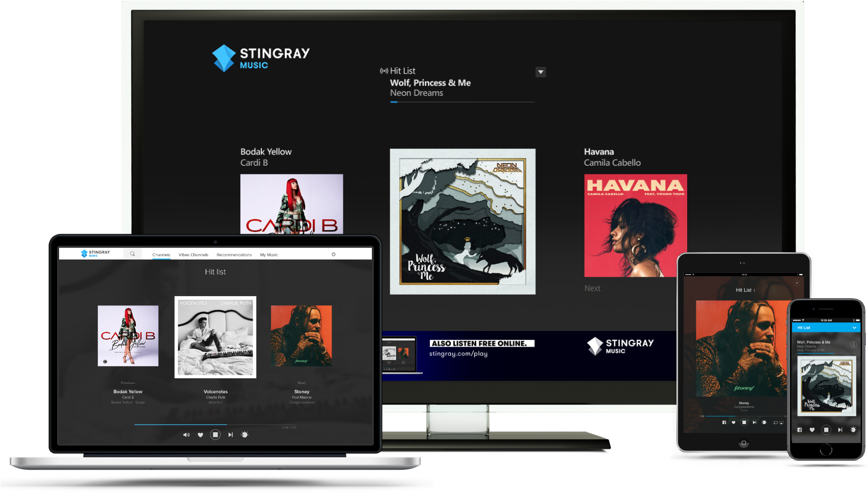The width and height of the screenshot is (868, 493).
Task: Click the Stingray Music logo on TV screen
Action: tap(261, 58)
